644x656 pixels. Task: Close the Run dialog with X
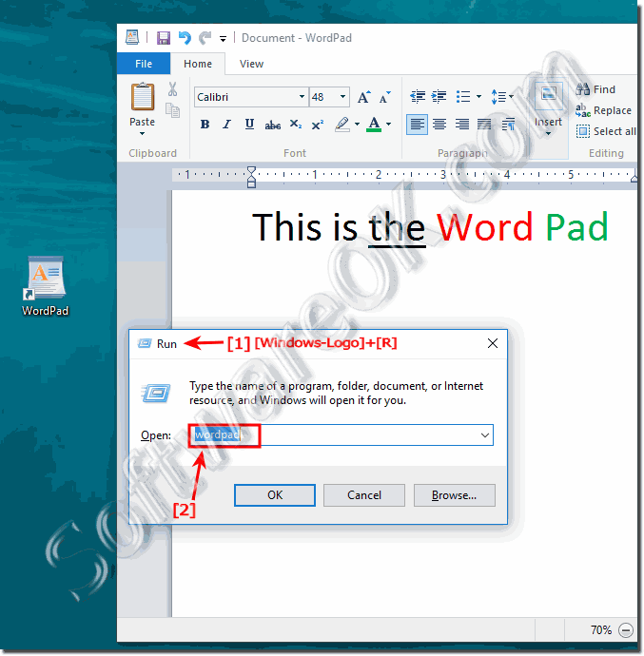(493, 343)
